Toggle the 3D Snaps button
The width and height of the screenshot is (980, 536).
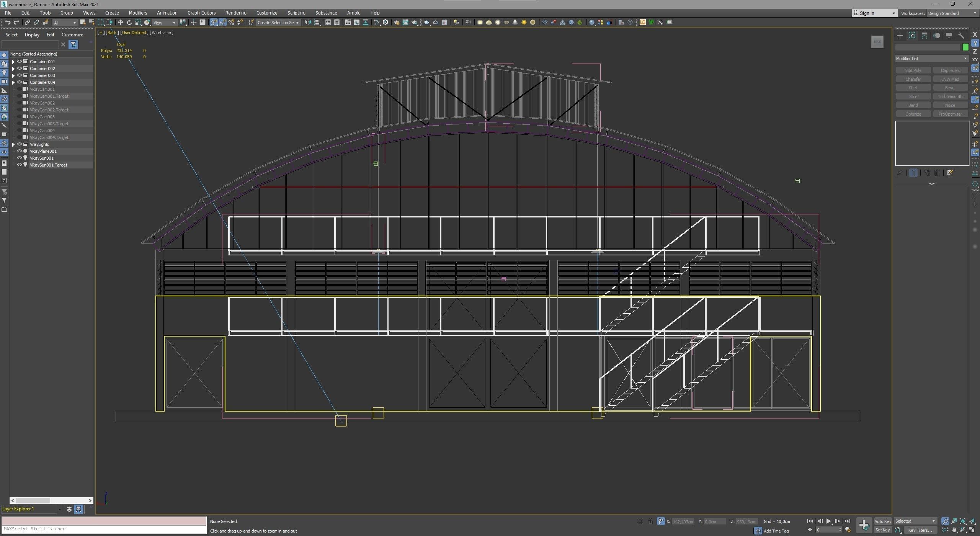(x=214, y=23)
